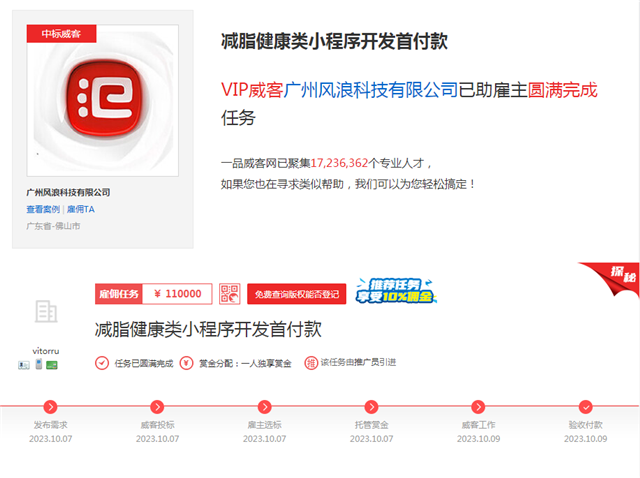This screenshot has height=478, width=640.
Task: Click the 圆满完成 red text
Action: 562,90
